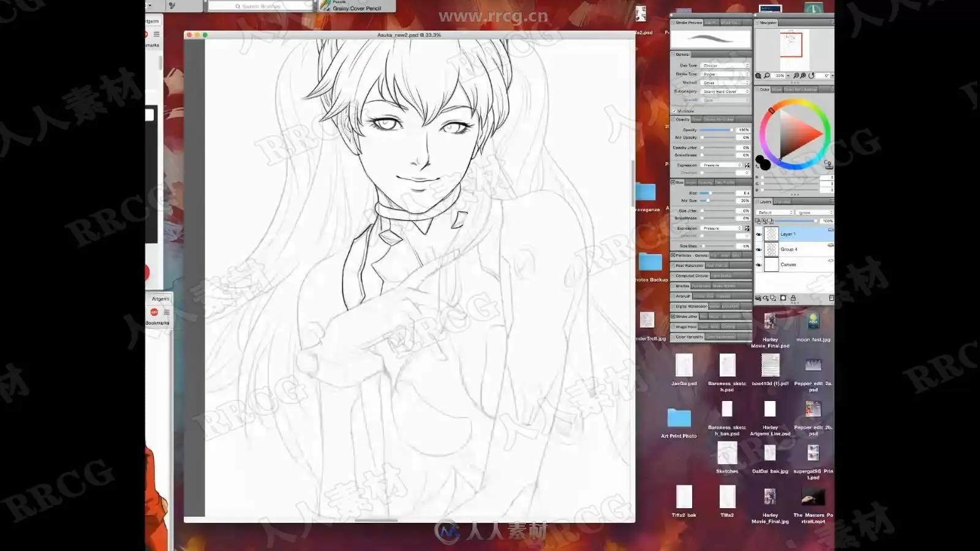This screenshot has height=551, width=980.
Task: Click the new layer mask icon
Action: [x=783, y=298]
